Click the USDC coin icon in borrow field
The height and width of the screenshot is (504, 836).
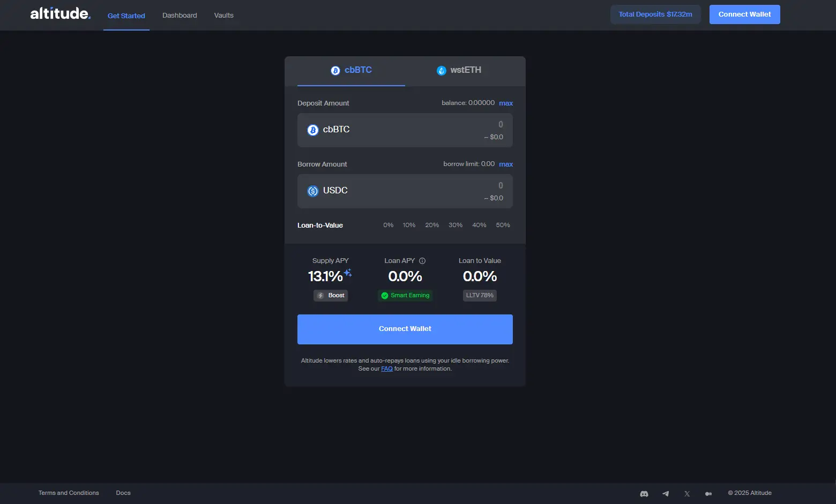click(x=313, y=191)
